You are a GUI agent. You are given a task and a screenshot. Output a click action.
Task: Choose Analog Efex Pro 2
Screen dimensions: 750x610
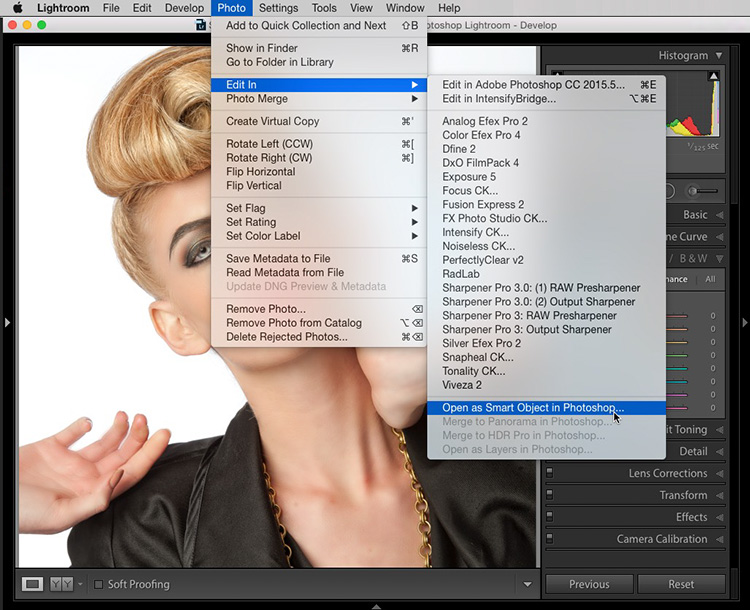(546, 121)
